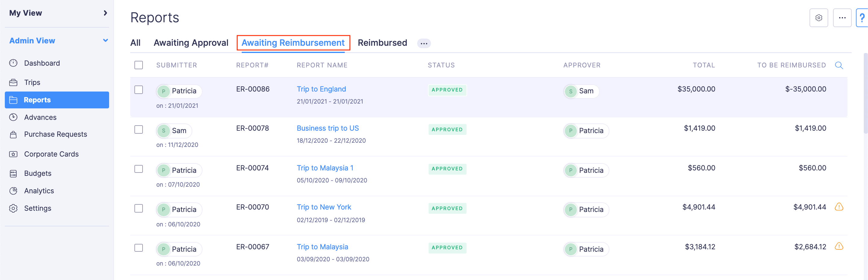The width and height of the screenshot is (868, 280).
Task: Click warning icon on Trip to New York
Action: click(x=839, y=207)
